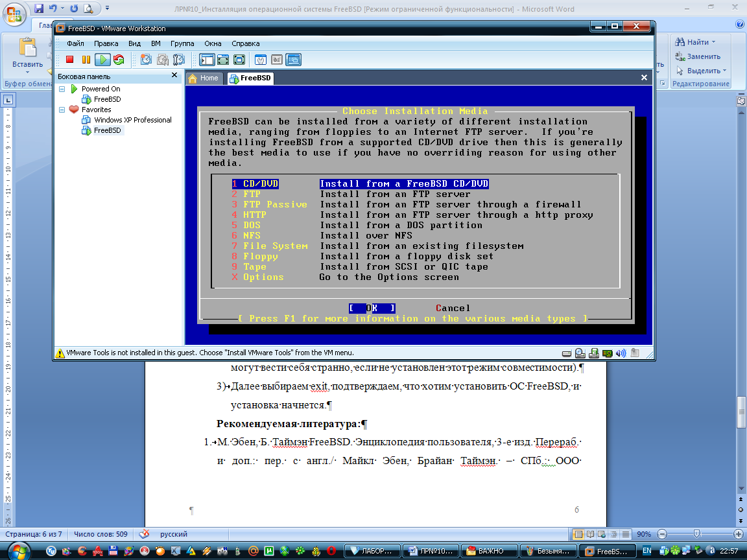Click the zoom out minus button in Word
This screenshot has height=560, width=747.
coord(661,534)
